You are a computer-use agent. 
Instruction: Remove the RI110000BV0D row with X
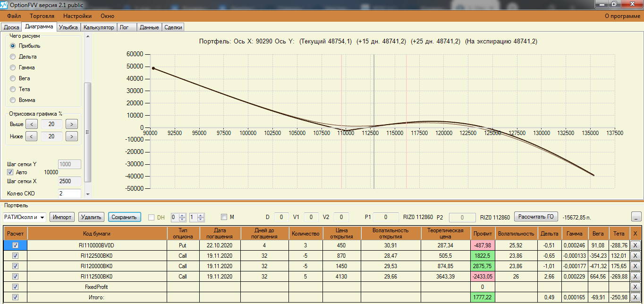point(635,245)
